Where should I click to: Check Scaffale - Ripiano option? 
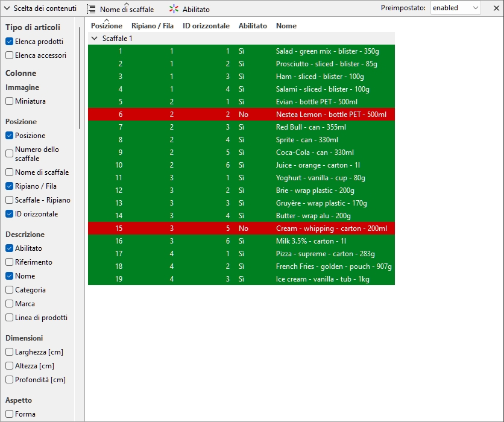point(9,200)
